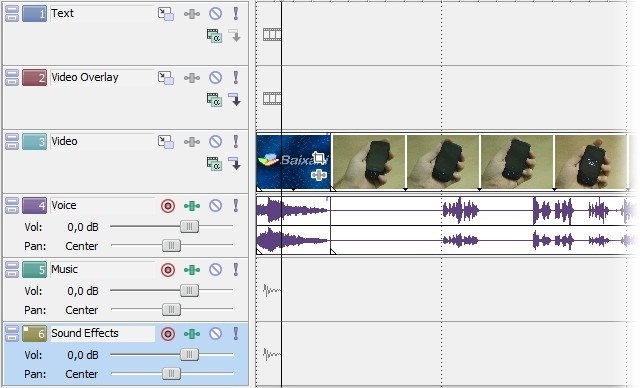Open Track FX for Text track
The height and width of the screenshot is (388, 640).
coord(191,14)
